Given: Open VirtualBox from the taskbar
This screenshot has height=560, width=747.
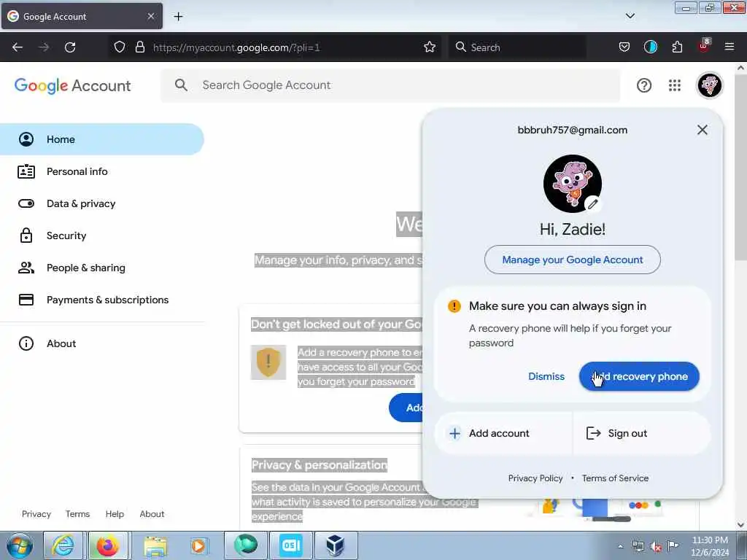Looking at the screenshot, I should click(x=336, y=545).
